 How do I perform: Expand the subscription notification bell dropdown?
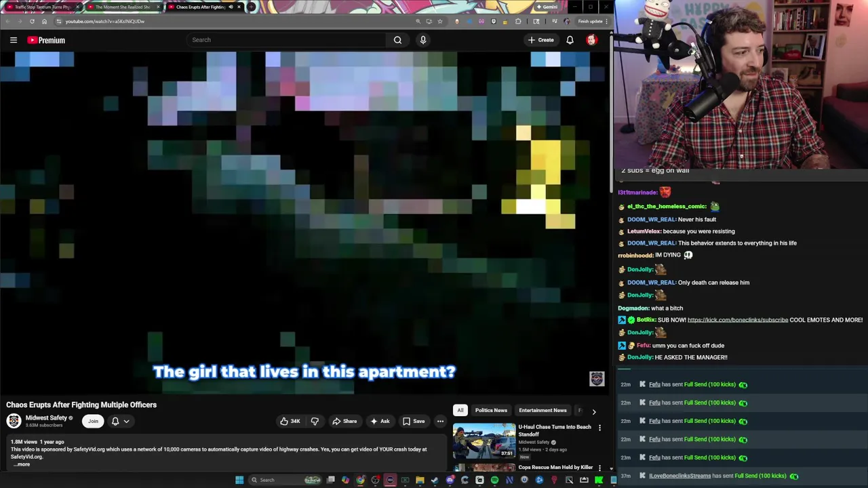tap(120, 421)
